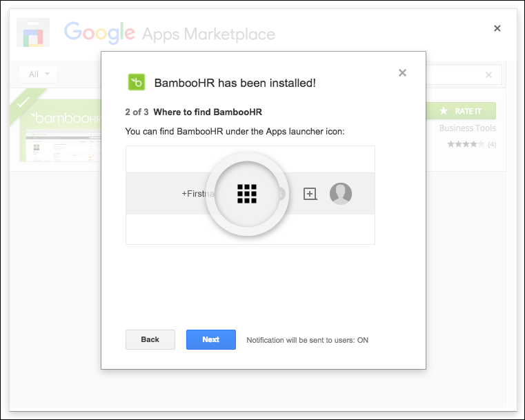Click the Where to find BambooHR heading

(208, 112)
